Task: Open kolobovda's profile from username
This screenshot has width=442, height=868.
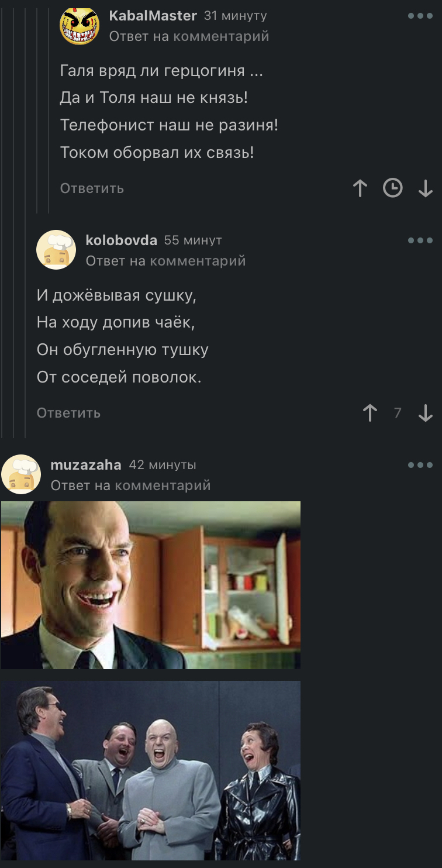Action: [122, 240]
